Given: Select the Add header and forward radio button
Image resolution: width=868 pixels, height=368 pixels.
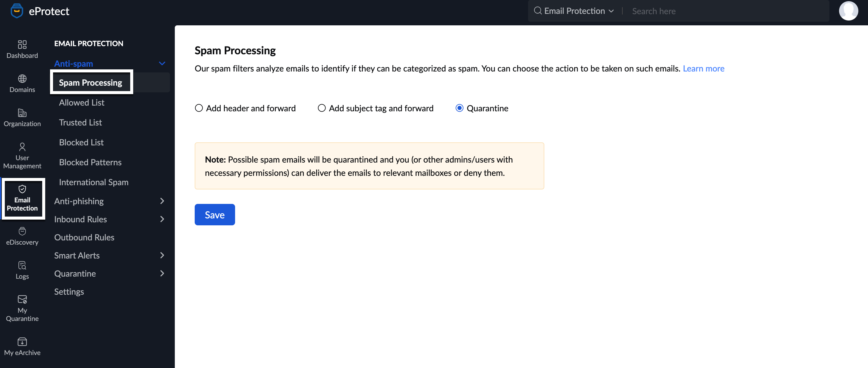Looking at the screenshot, I should [x=198, y=107].
